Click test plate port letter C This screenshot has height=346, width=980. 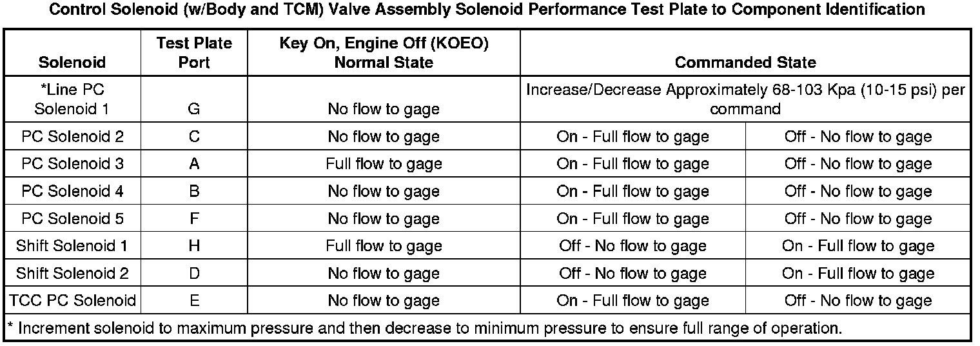coord(194,137)
